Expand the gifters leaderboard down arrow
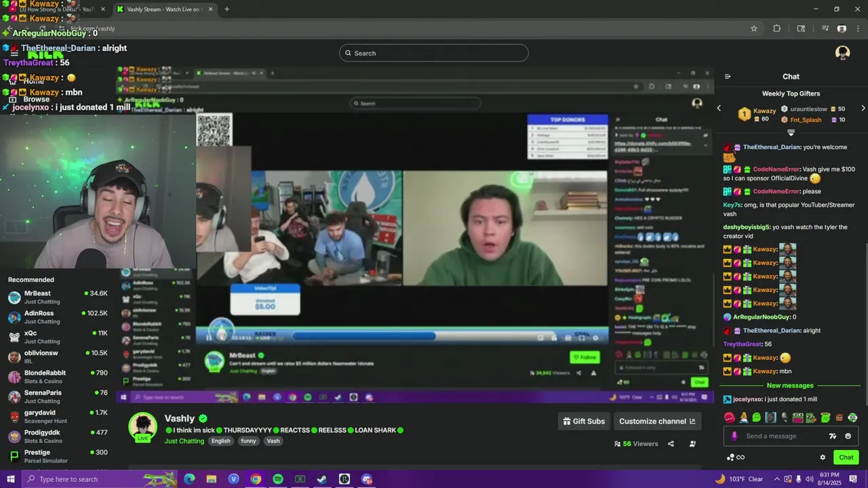This screenshot has height=488, width=868. coord(791,133)
